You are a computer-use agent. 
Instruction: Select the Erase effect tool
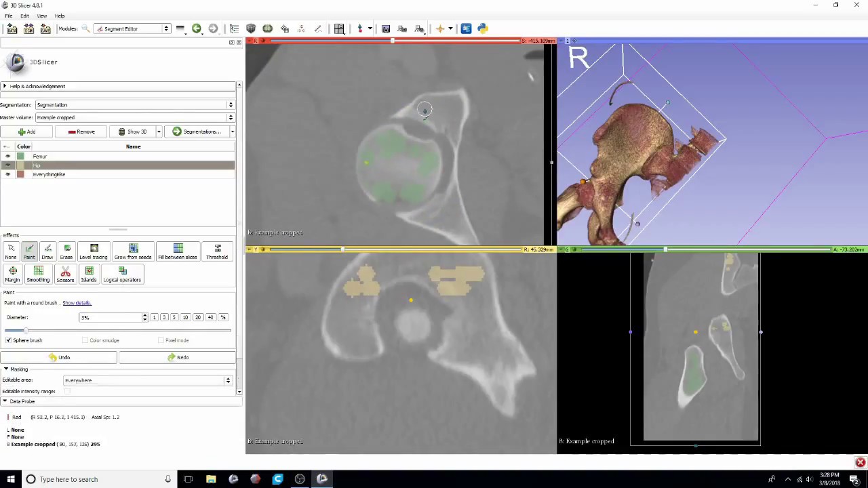click(66, 252)
